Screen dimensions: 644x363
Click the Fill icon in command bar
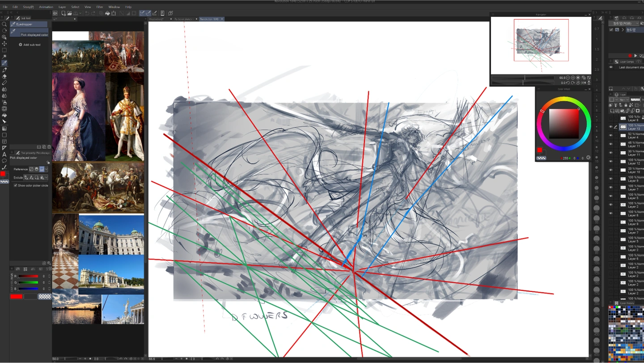[x=107, y=13]
